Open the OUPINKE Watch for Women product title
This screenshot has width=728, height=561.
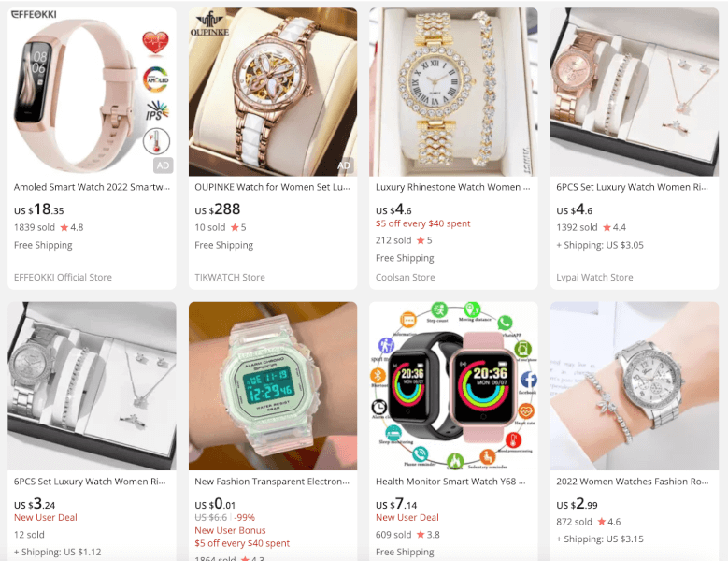pos(273,187)
